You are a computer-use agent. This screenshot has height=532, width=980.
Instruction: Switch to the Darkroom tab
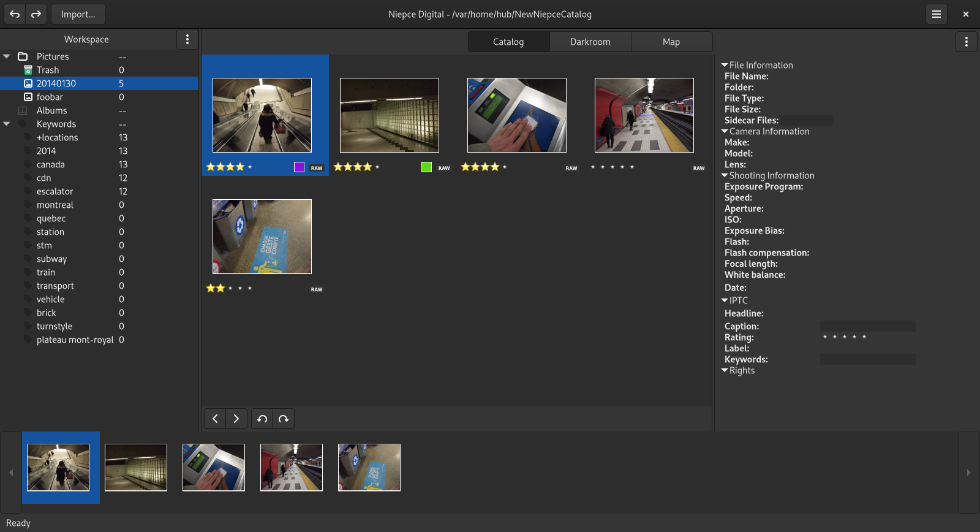(590, 42)
